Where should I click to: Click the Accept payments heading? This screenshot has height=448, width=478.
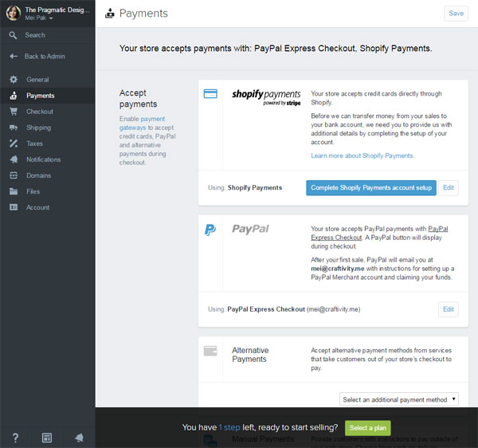139,98
